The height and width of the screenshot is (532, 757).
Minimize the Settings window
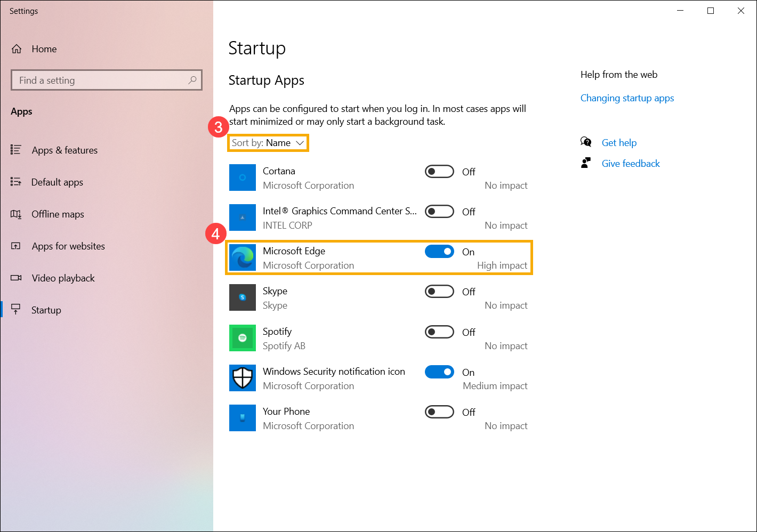[x=680, y=11]
